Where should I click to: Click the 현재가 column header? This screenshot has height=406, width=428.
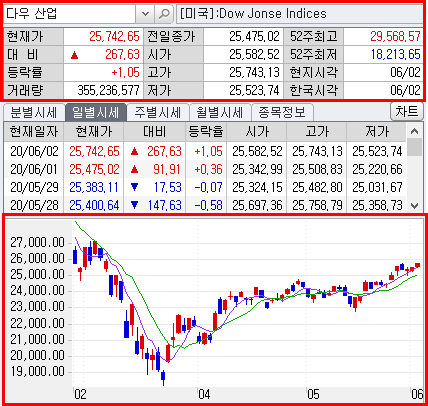pyautogui.click(x=94, y=132)
